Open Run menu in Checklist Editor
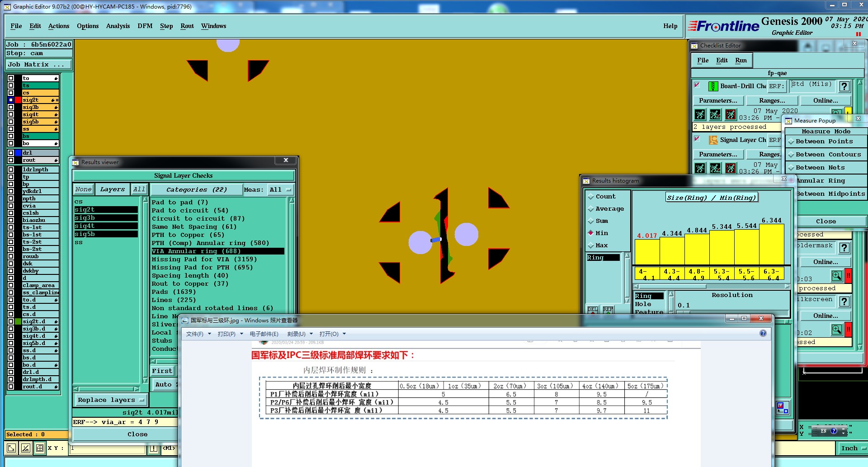The width and height of the screenshot is (868, 467). (x=741, y=60)
